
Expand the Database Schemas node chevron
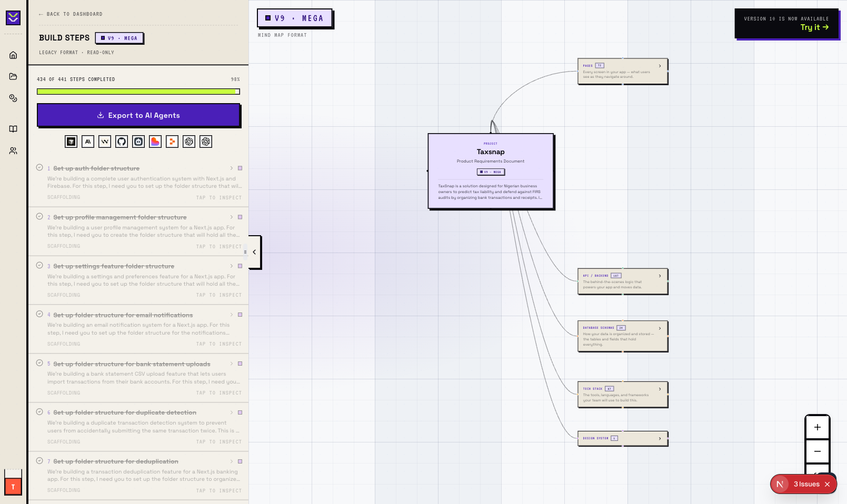click(660, 328)
